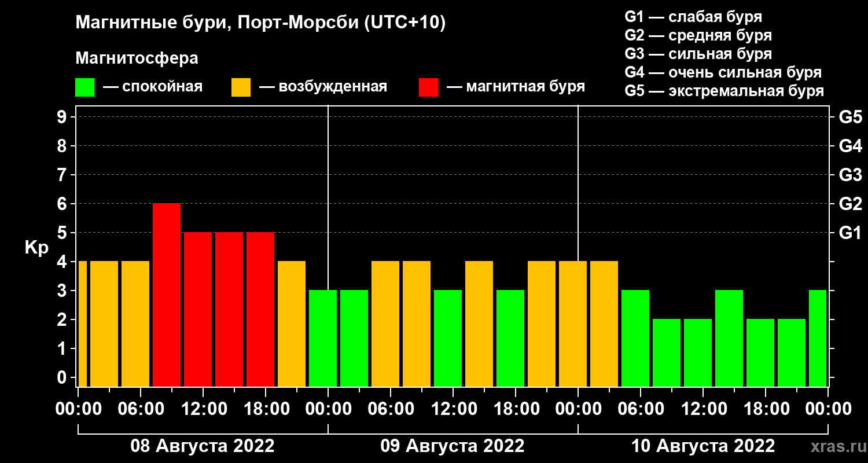868x463 pixels.
Task: Click the green Kp 3 bar between 12:00 and 18:00 on 10 Августа
Action: pos(729,338)
